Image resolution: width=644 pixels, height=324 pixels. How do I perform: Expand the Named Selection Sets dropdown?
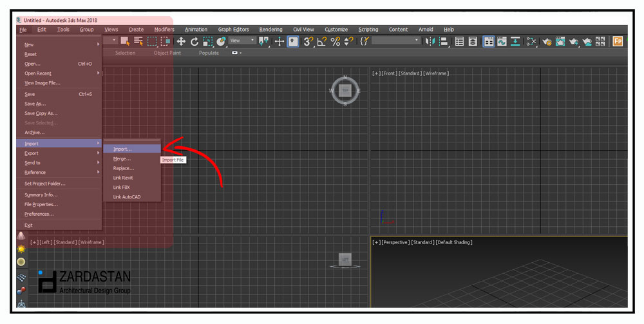coord(395,41)
